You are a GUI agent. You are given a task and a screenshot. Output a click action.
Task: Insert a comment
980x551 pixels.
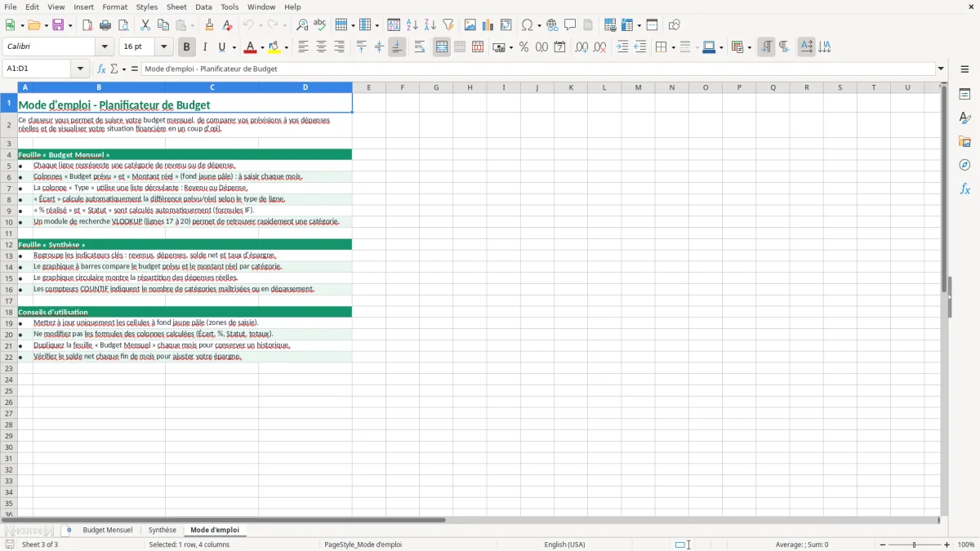pos(570,25)
